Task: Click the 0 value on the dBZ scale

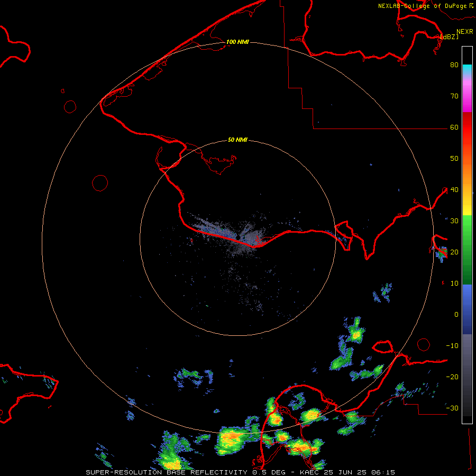Action: tap(456, 315)
